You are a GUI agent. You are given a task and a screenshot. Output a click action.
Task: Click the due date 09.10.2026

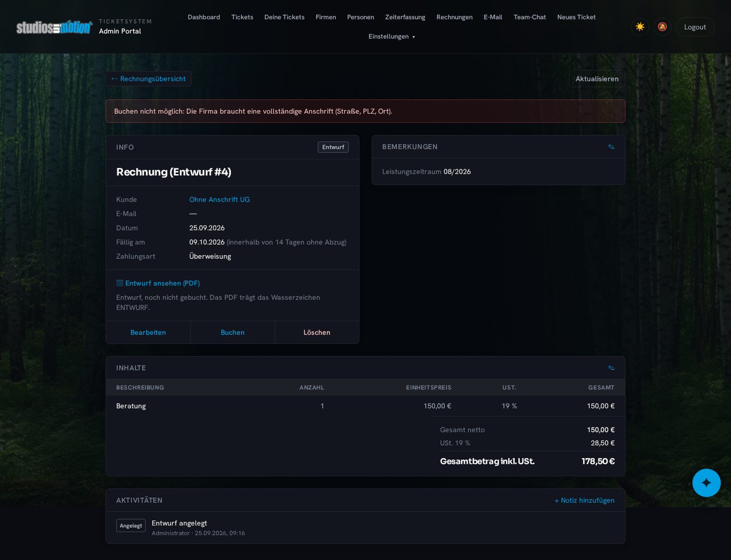pyautogui.click(x=207, y=242)
